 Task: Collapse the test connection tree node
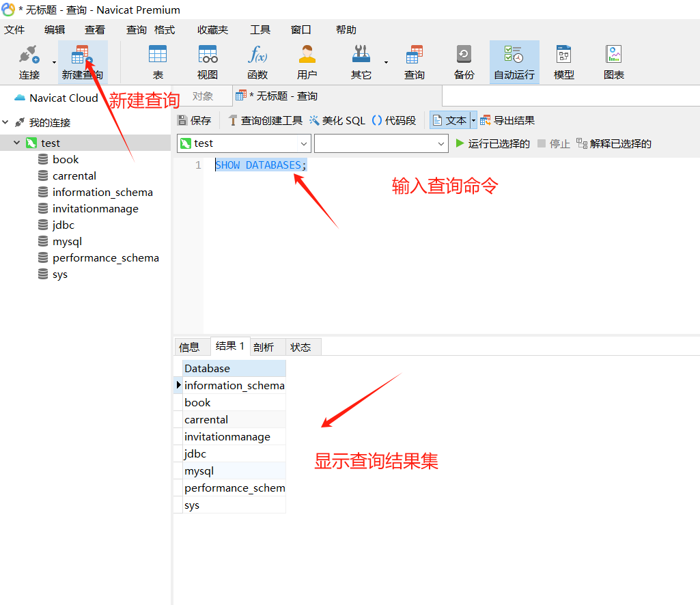click(x=17, y=143)
